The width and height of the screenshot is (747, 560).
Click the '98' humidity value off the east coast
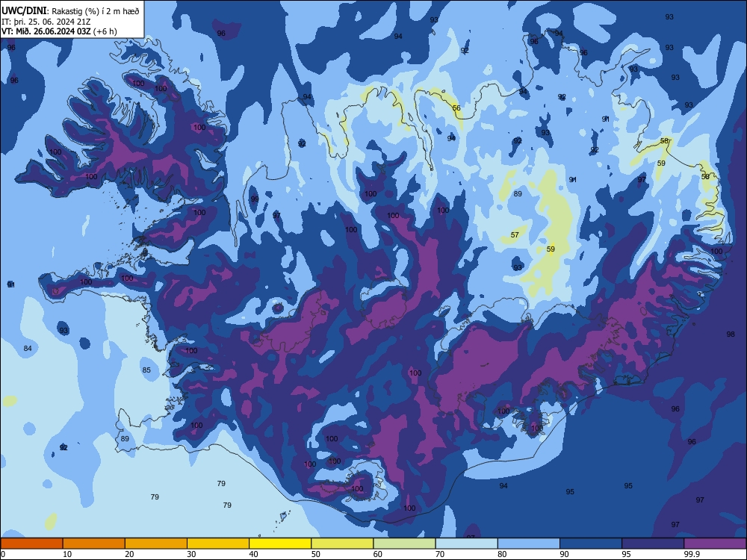[731, 335]
